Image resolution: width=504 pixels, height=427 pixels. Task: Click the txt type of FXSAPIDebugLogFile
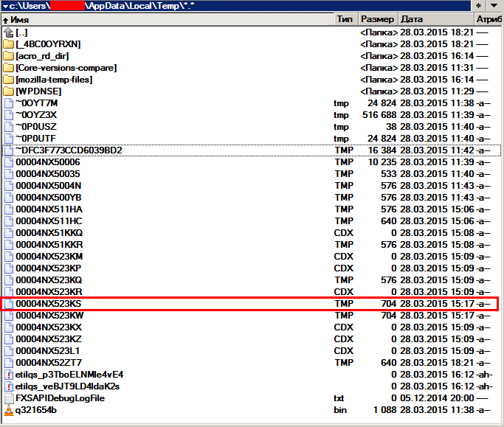(339, 398)
